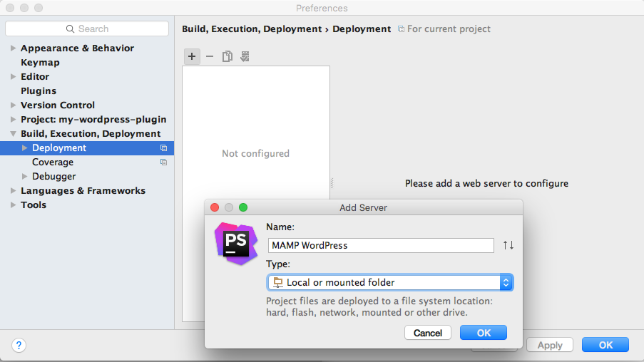Remove the selected server with the minus icon
Screen dimensions: 644x362
[210, 56]
